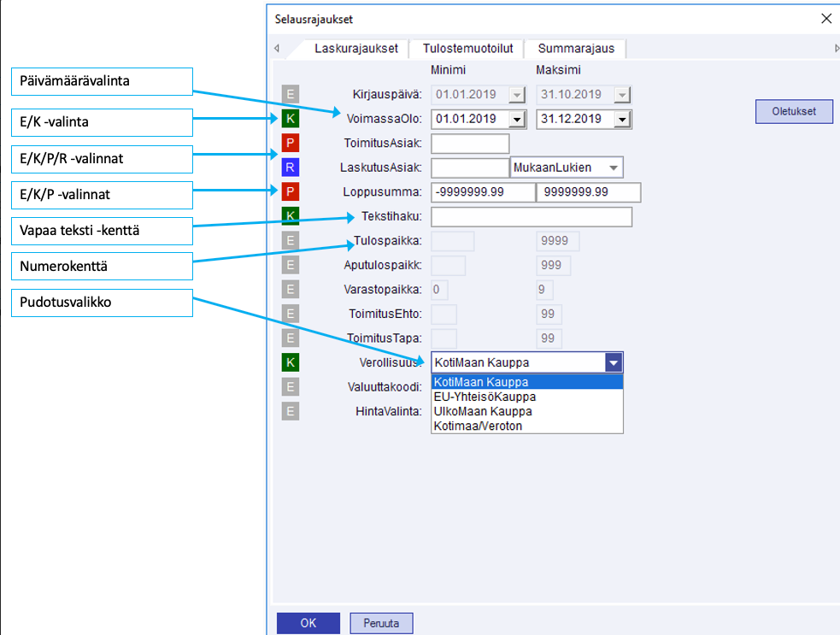Confirm with the OK button
This screenshot has width=840, height=635.
pos(308,623)
